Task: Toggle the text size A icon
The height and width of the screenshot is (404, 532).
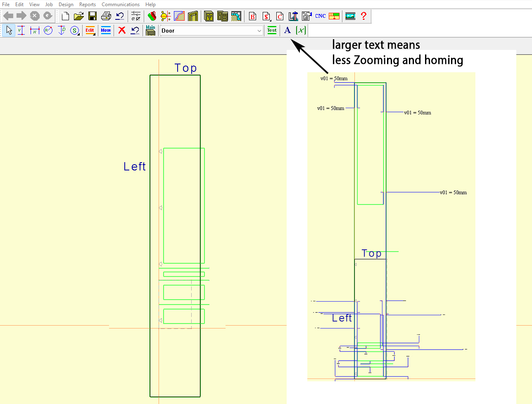Action: click(287, 31)
